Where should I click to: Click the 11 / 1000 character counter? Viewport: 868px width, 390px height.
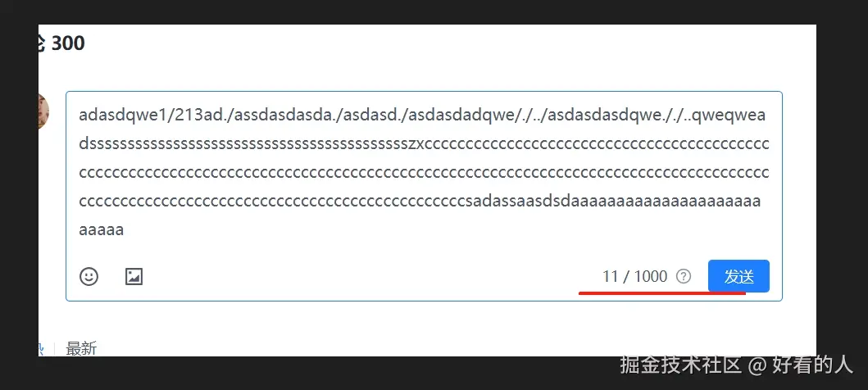click(x=634, y=276)
